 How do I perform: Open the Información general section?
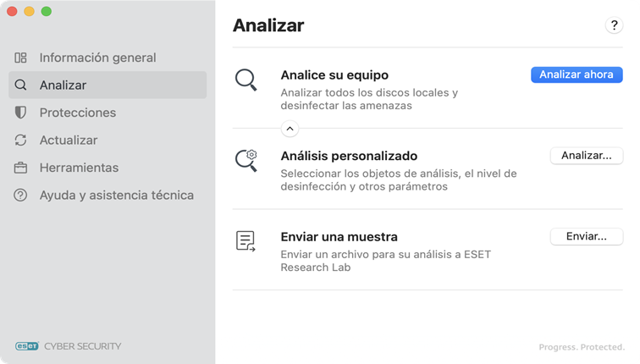[x=97, y=58]
